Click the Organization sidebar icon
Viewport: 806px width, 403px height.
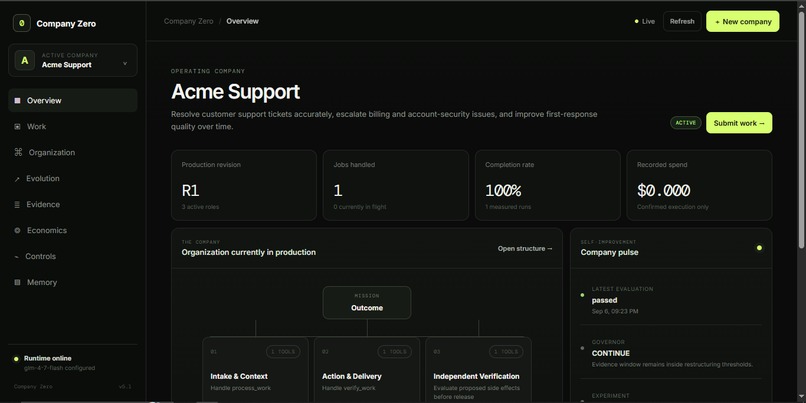point(18,152)
